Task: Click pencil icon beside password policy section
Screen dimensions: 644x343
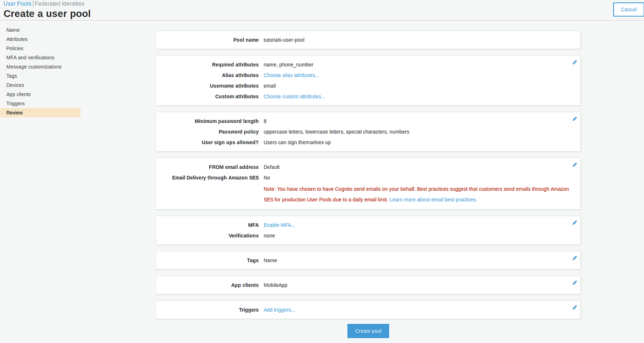Action: coord(575,119)
